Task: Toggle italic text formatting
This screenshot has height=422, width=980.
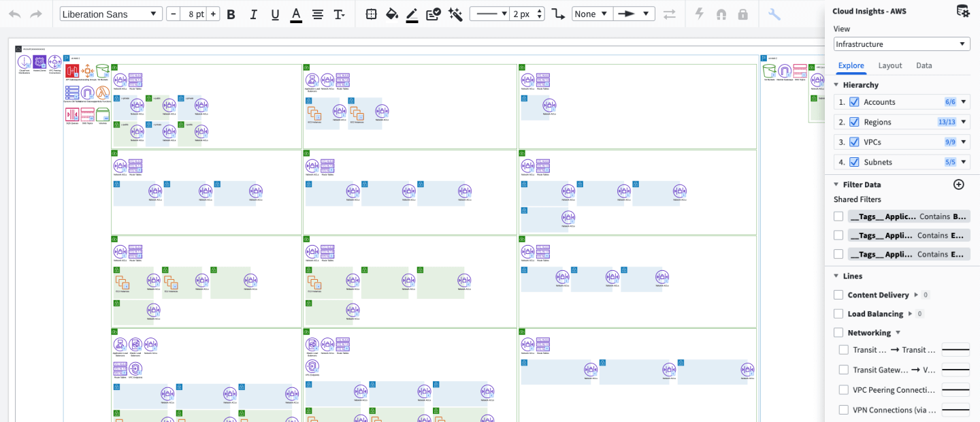Action: click(x=253, y=14)
